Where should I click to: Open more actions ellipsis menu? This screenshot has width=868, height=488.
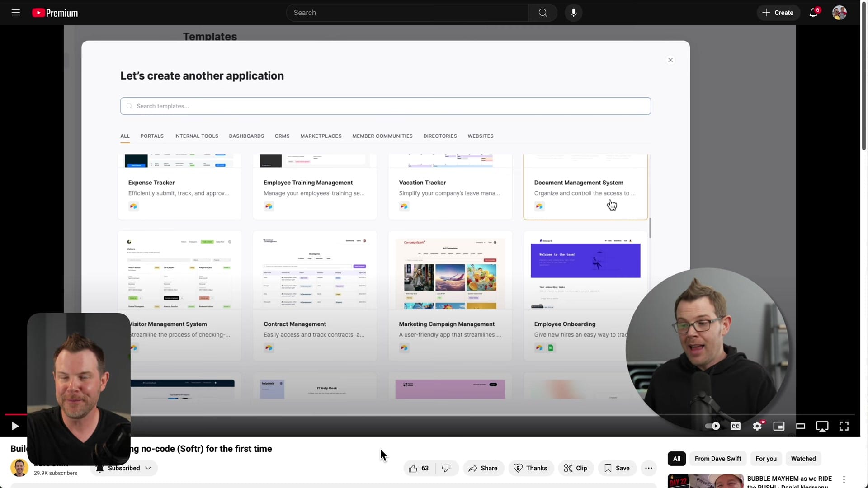pyautogui.click(x=649, y=468)
